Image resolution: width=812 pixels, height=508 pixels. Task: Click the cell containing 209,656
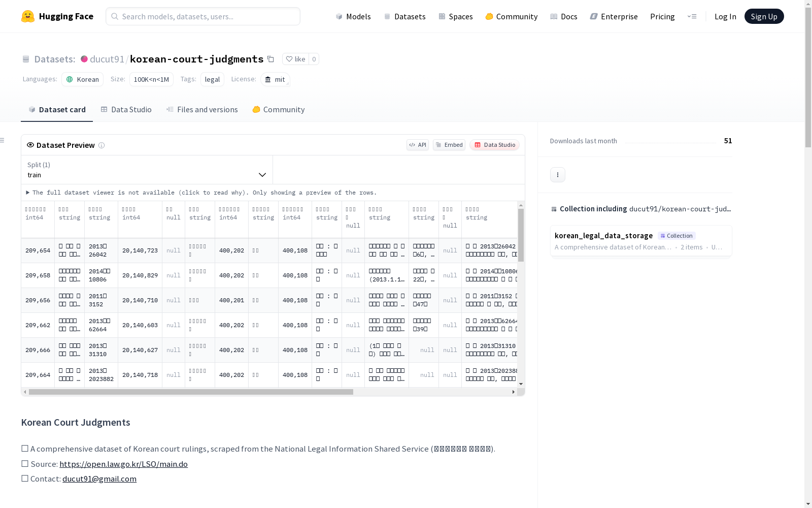point(38,300)
